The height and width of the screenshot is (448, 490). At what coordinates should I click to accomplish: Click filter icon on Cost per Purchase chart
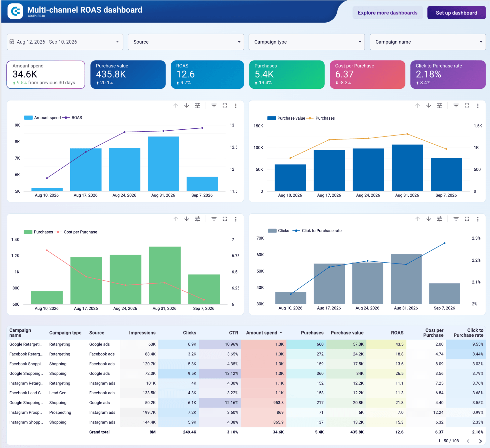[x=214, y=219]
